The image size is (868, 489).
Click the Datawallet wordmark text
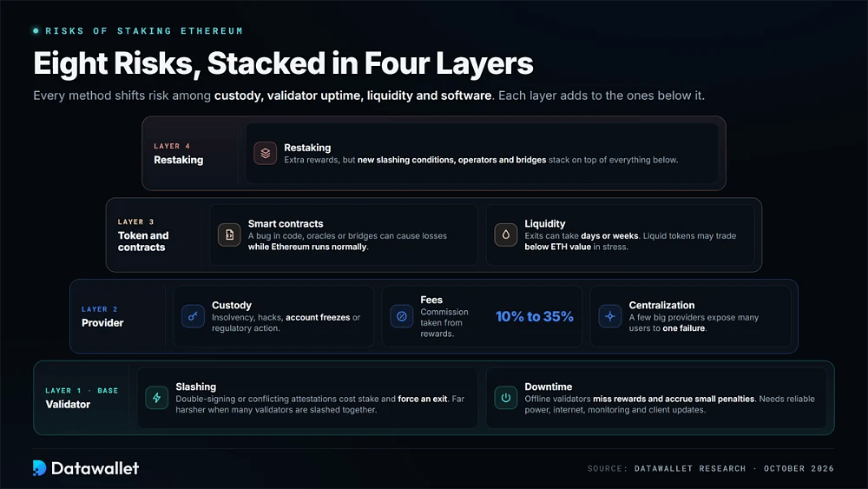95,468
